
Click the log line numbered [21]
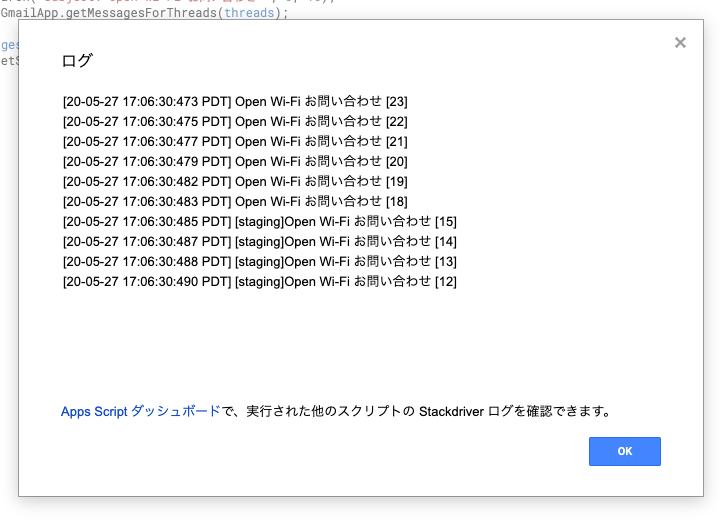point(235,142)
